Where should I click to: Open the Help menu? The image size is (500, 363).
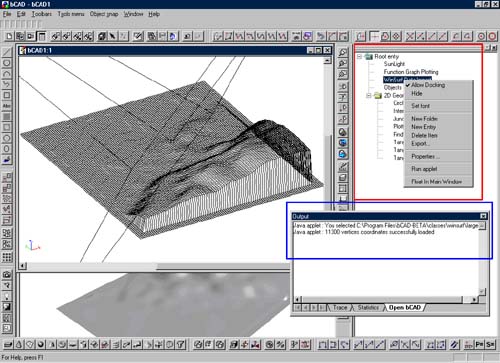point(154,14)
